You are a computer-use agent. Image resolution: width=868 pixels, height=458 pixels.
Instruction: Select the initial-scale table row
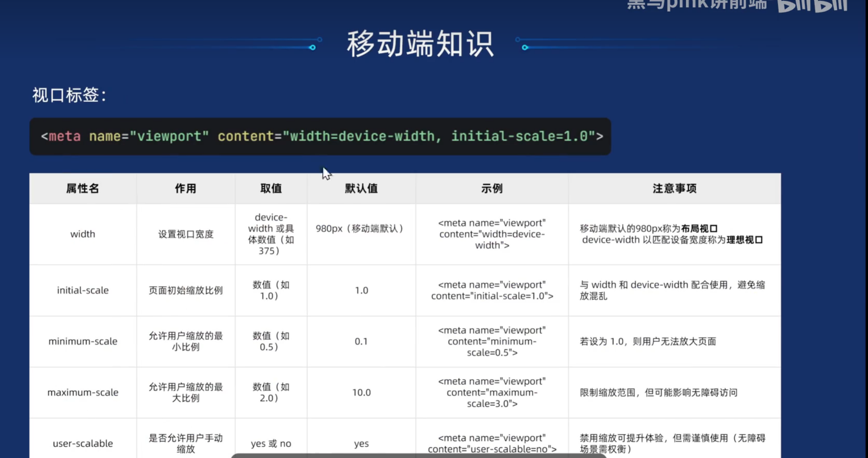(x=82, y=290)
